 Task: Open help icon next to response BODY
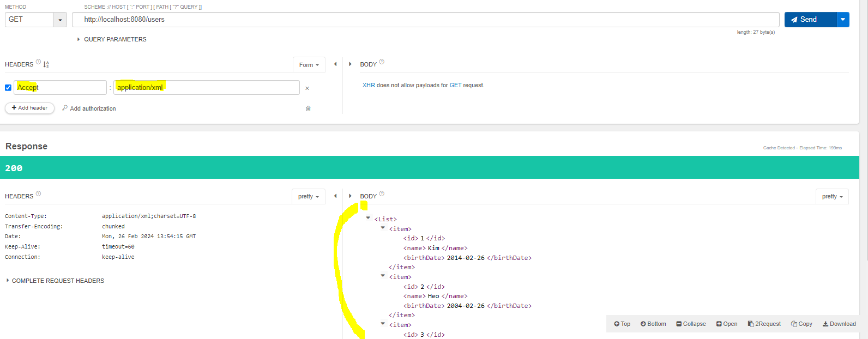click(382, 193)
